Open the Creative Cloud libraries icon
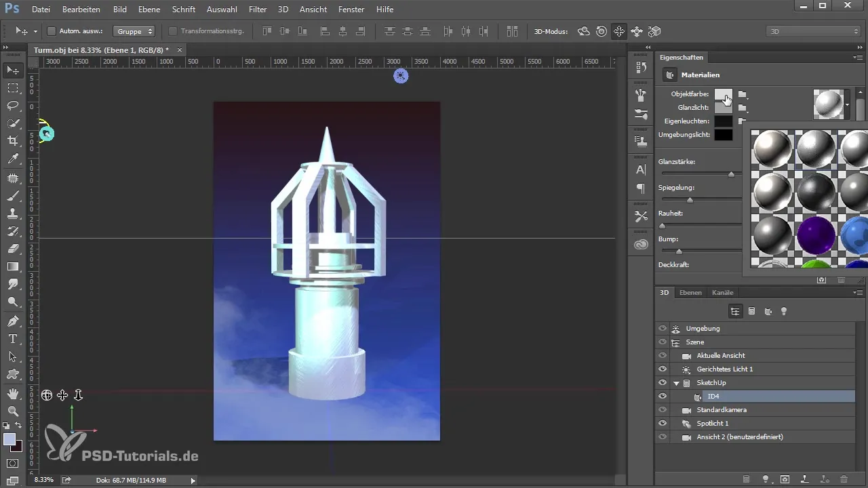This screenshot has height=488, width=868. pyautogui.click(x=641, y=244)
